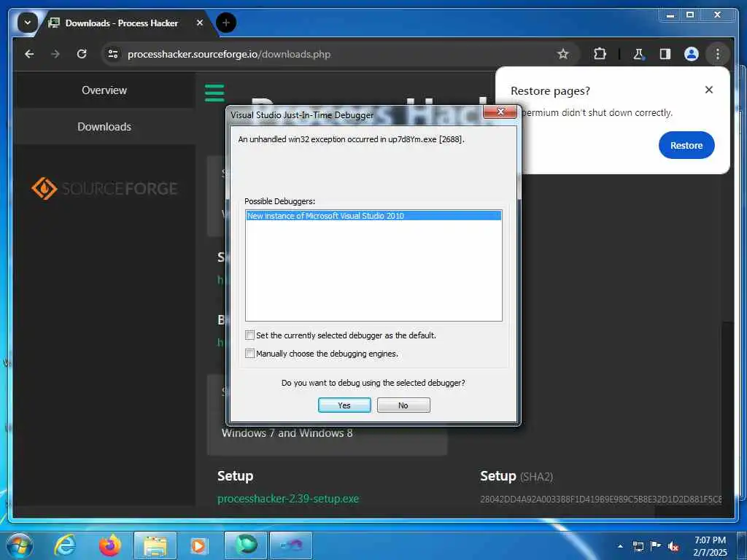The image size is (747, 560).
Task: Open the Overview sidebar item
Action: (x=104, y=90)
